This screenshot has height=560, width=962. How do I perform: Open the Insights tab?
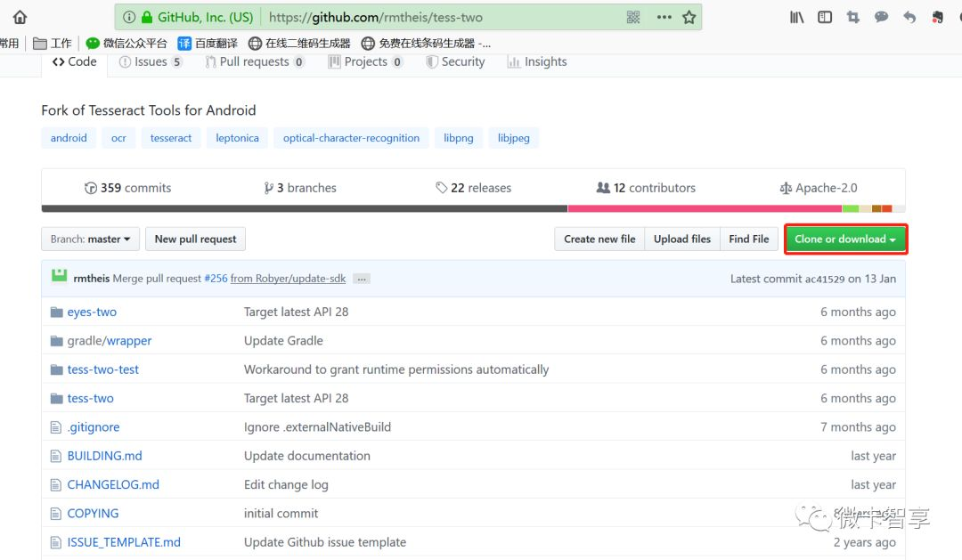pyautogui.click(x=537, y=61)
